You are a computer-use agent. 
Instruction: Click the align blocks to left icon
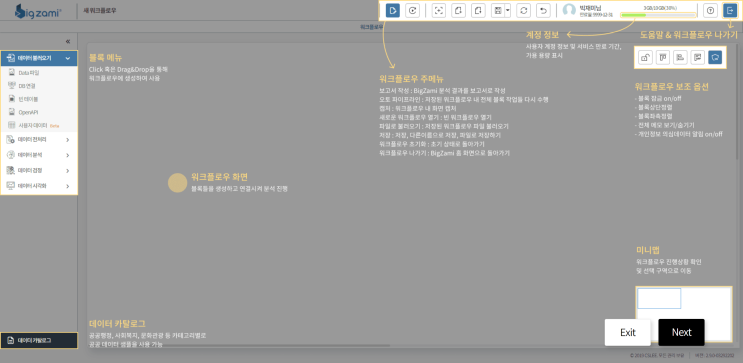[x=680, y=57]
